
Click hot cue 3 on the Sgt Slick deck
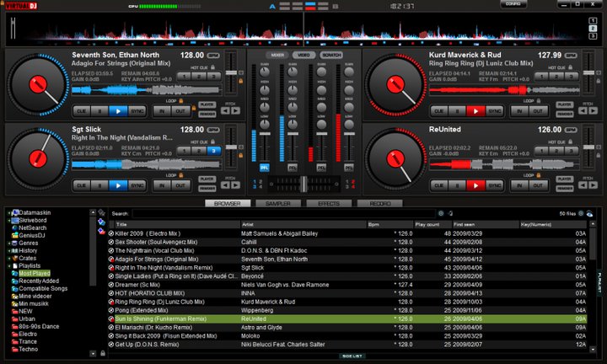pyautogui.click(x=213, y=151)
